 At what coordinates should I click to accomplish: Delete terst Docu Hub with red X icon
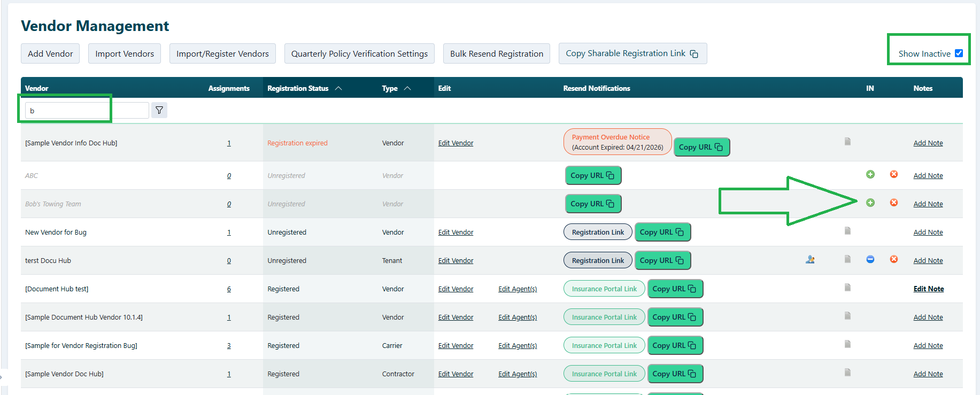[894, 259]
